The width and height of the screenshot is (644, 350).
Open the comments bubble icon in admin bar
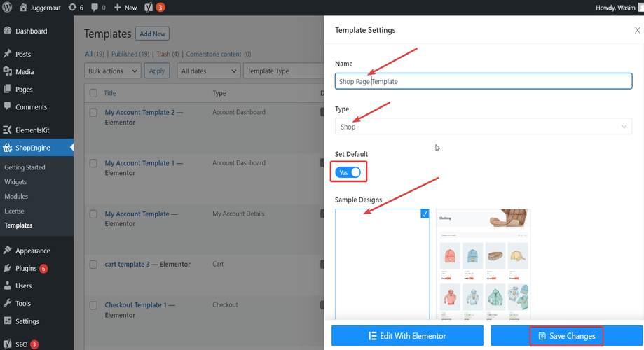(x=95, y=8)
